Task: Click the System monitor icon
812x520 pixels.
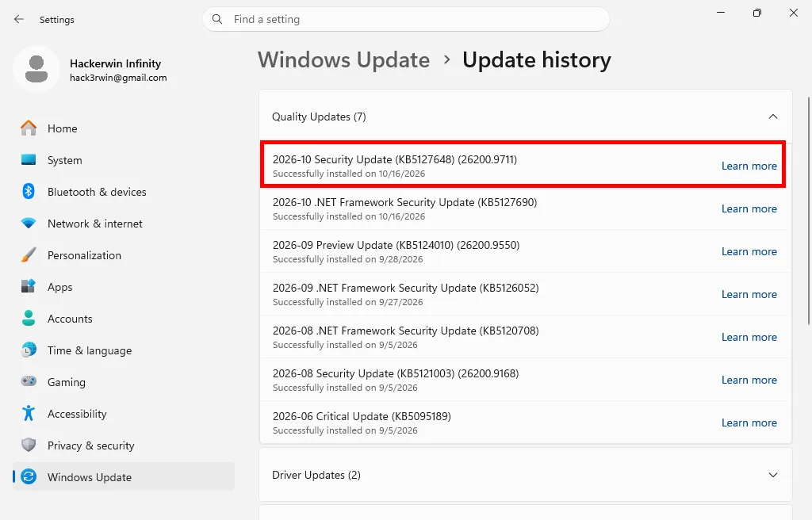Action: pyautogui.click(x=29, y=159)
